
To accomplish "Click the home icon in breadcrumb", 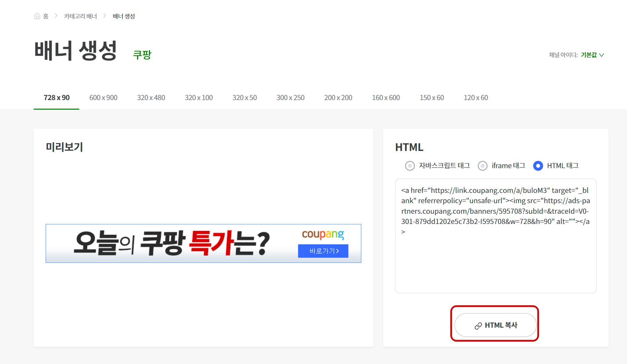I will [37, 16].
